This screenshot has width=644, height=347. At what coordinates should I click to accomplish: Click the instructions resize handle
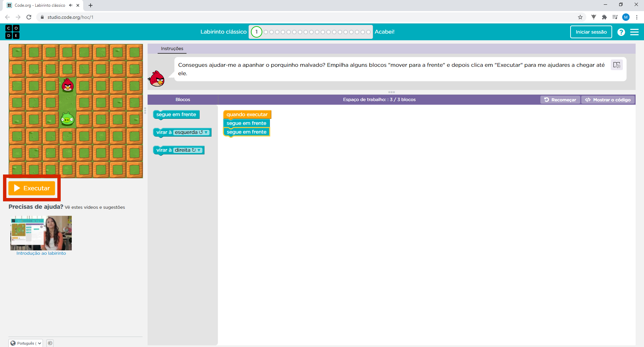point(391,92)
